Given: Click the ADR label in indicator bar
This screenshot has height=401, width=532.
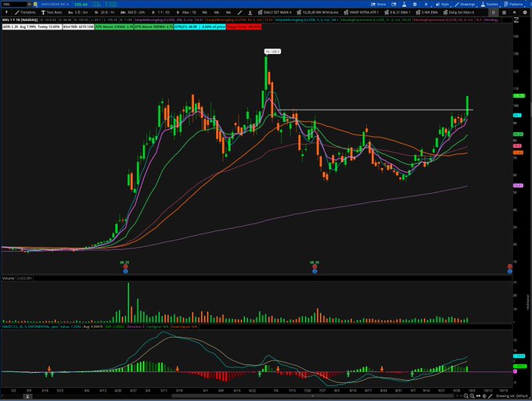Looking at the screenshot, I should (32, 27).
